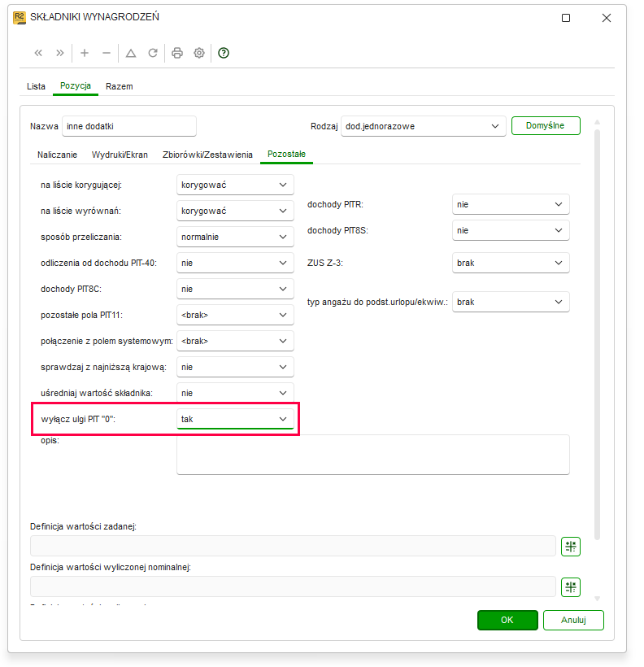Click Definicja wartości wyliczonej nominalnej field
The width and height of the screenshot is (644, 667).
(x=293, y=587)
